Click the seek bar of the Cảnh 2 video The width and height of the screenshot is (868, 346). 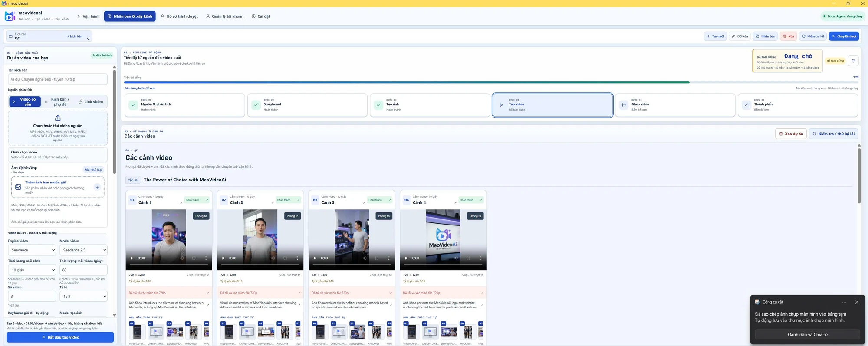pos(260,264)
